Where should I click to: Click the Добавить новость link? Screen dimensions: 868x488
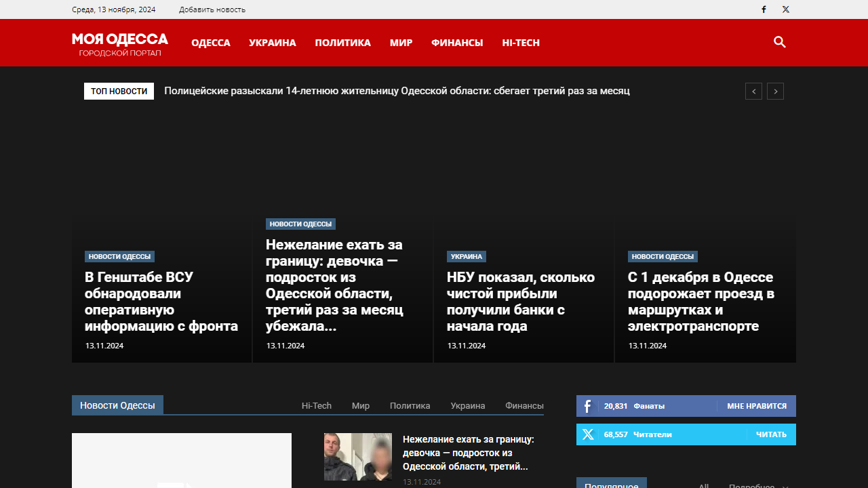click(x=212, y=9)
